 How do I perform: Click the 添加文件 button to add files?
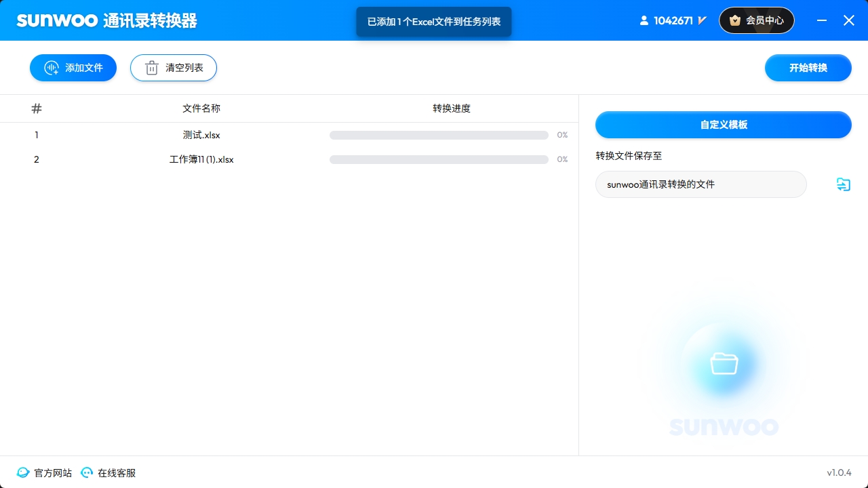(x=73, y=68)
